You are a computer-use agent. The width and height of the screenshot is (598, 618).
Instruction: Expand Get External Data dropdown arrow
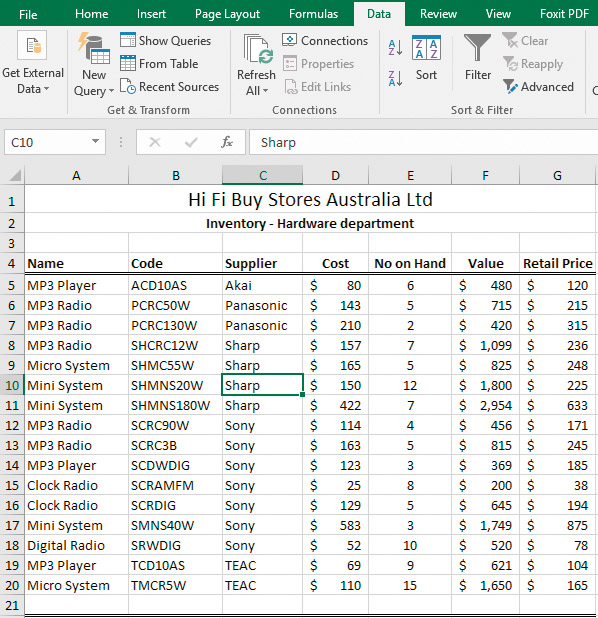47,89
